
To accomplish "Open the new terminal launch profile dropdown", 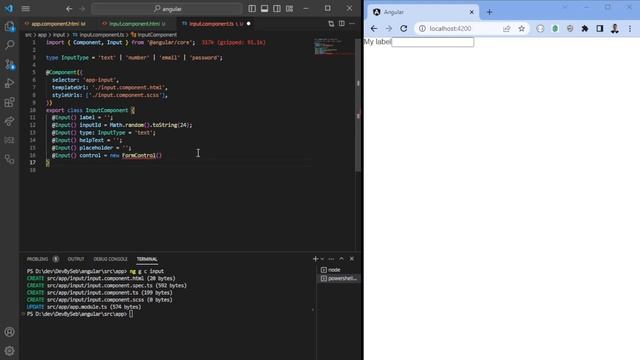I will [322, 259].
